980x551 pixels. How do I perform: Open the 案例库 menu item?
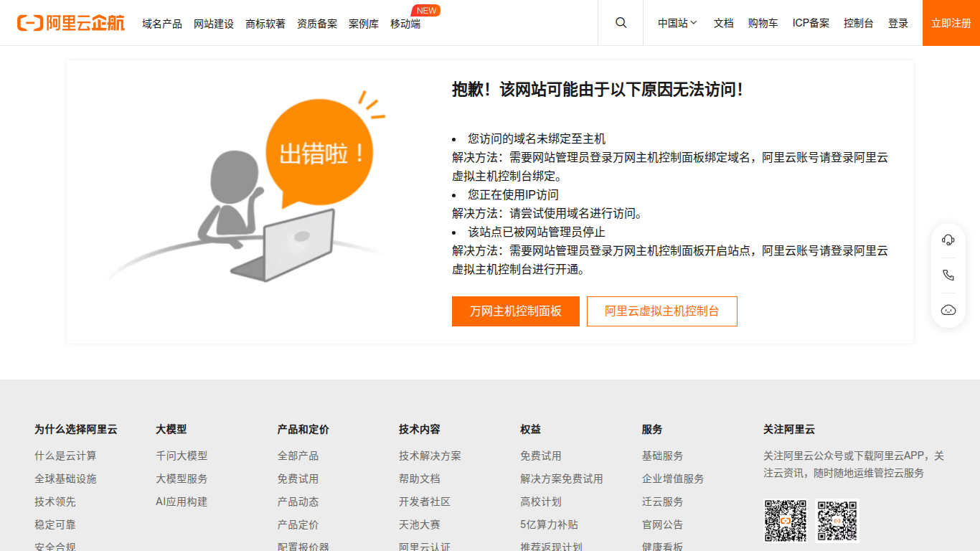point(364,24)
